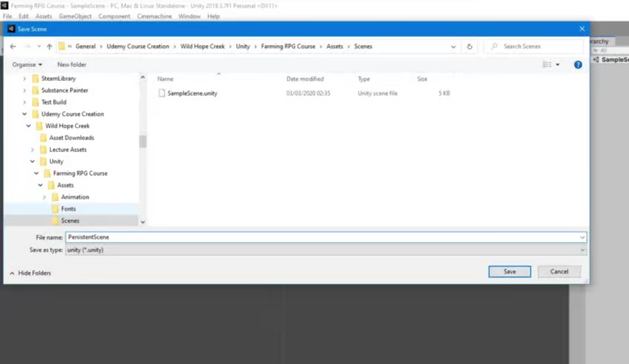Click the search magnifier in Search Scenes
The image size is (629, 364).
(x=494, y=46)
